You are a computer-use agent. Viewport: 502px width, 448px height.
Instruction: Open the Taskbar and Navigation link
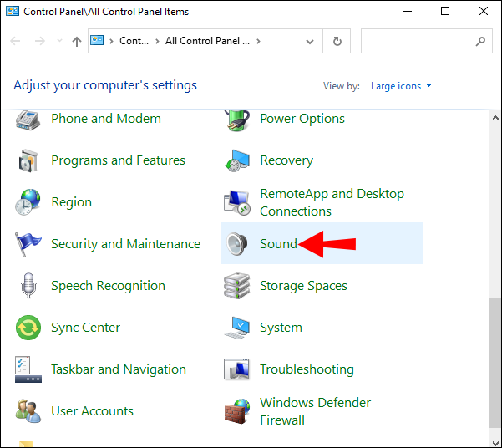(119, 369)
